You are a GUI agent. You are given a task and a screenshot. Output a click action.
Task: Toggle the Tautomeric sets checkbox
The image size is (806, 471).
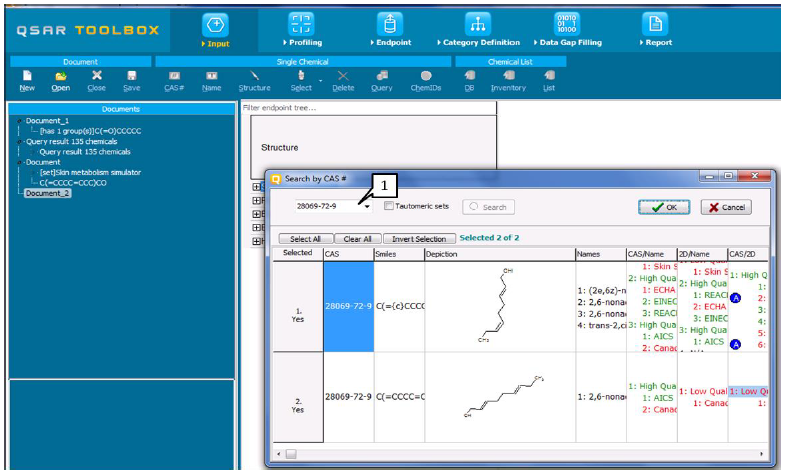(x=389, y=206)
